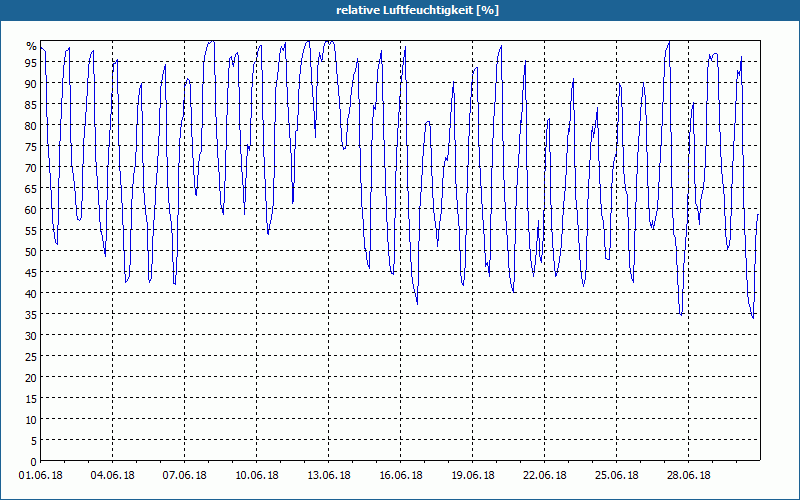Select the 50 y-axis label
Screen dimensions: 800x500
pos(32,252)
